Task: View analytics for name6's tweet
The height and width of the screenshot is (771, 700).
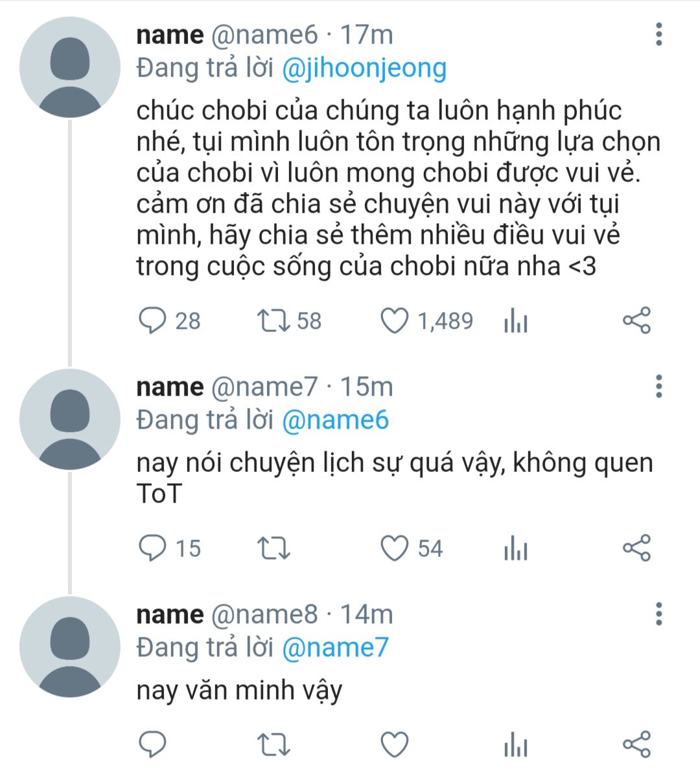Action: click(x=516, y=321)
